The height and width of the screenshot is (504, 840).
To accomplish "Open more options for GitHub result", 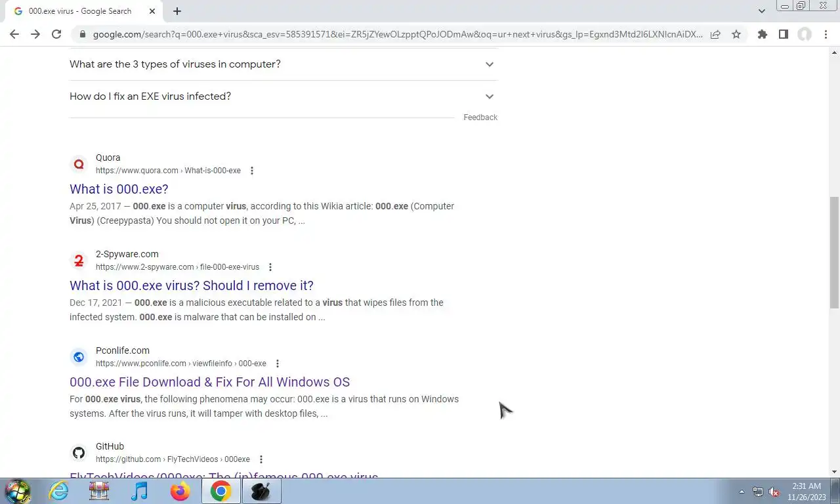I will coord(261,459).
